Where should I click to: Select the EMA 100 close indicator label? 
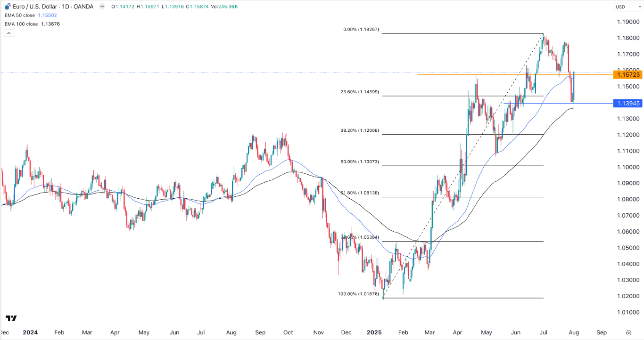(20, 24)
